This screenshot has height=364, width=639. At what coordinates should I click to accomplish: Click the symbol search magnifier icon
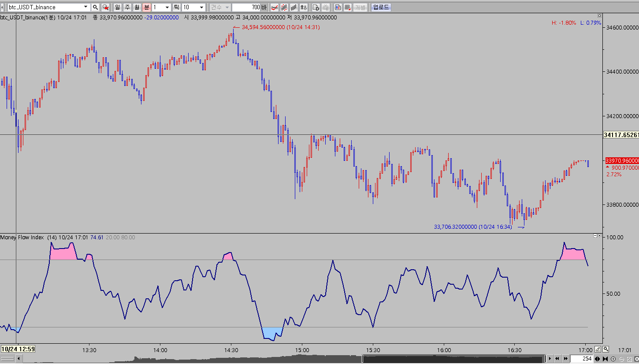tap(95, 7)
